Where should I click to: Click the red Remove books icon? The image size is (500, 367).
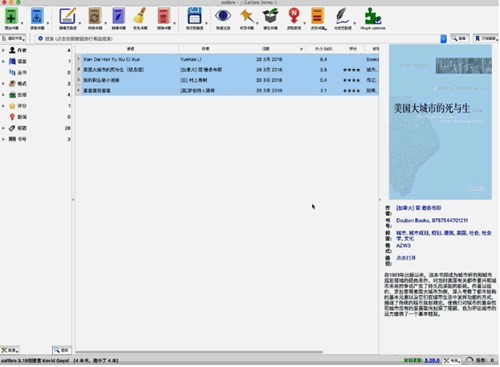(163, 16)
